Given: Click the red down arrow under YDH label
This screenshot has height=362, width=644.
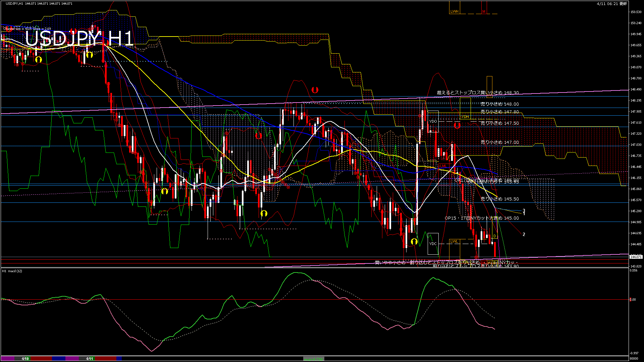Looking at the screenshot, I should tap(457, 125).
